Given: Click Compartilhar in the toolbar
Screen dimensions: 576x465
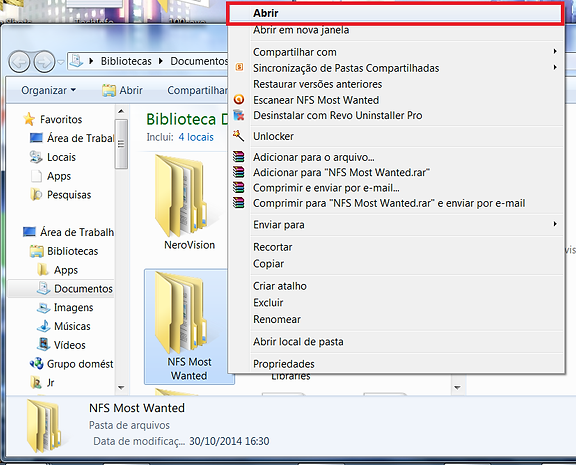Looking at the screenshot, I should (x=197, y=90).
